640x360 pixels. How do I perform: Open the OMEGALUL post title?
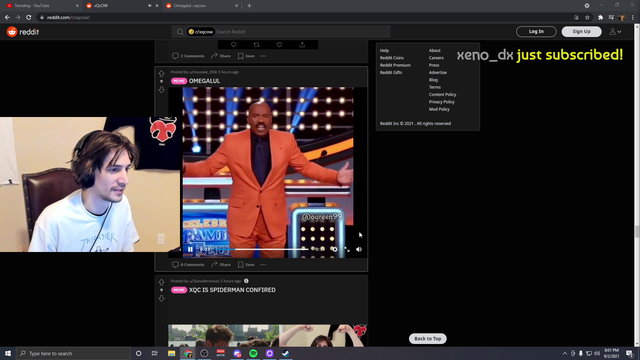point(204,81)
